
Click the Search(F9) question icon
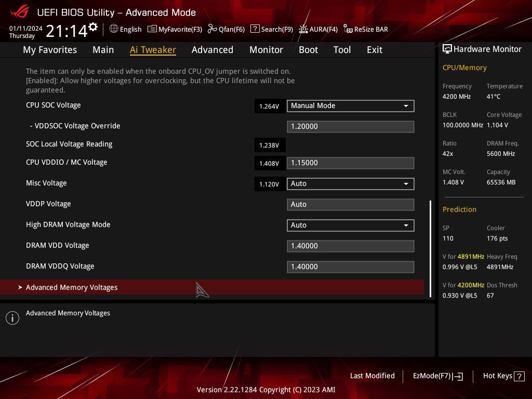255,29
